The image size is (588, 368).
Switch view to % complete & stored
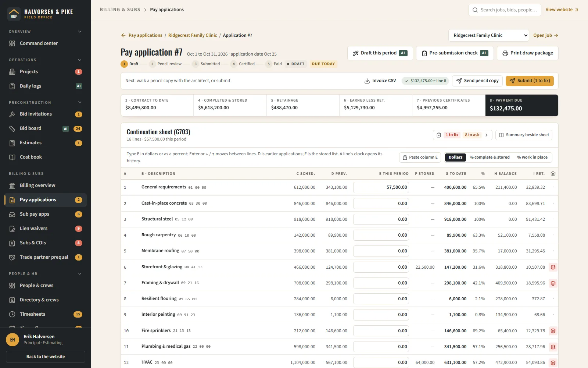[490, 157]
